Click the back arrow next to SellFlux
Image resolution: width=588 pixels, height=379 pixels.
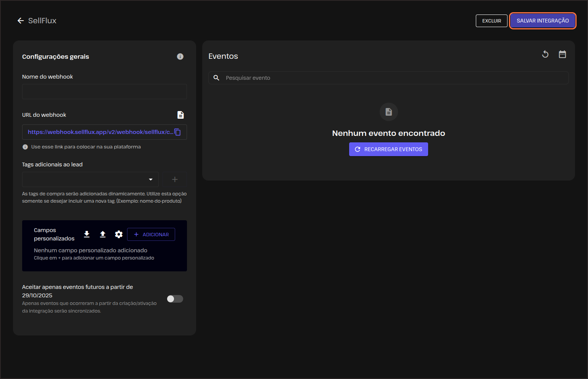click(x=21, y=21)
